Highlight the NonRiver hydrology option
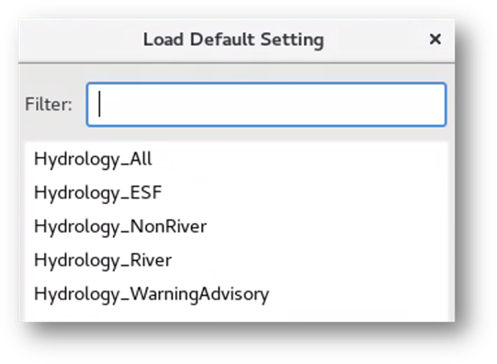 (236, 227)
